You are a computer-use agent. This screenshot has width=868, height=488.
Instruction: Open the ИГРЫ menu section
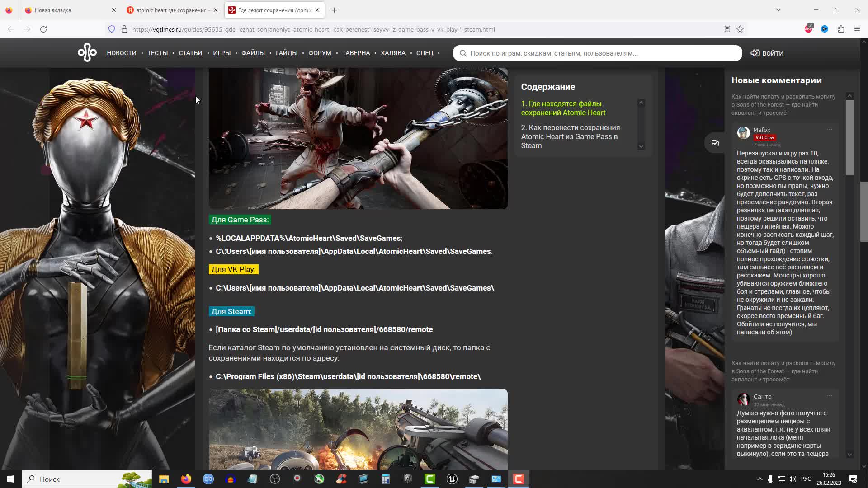pyautogui.click(x=222, y=53)
